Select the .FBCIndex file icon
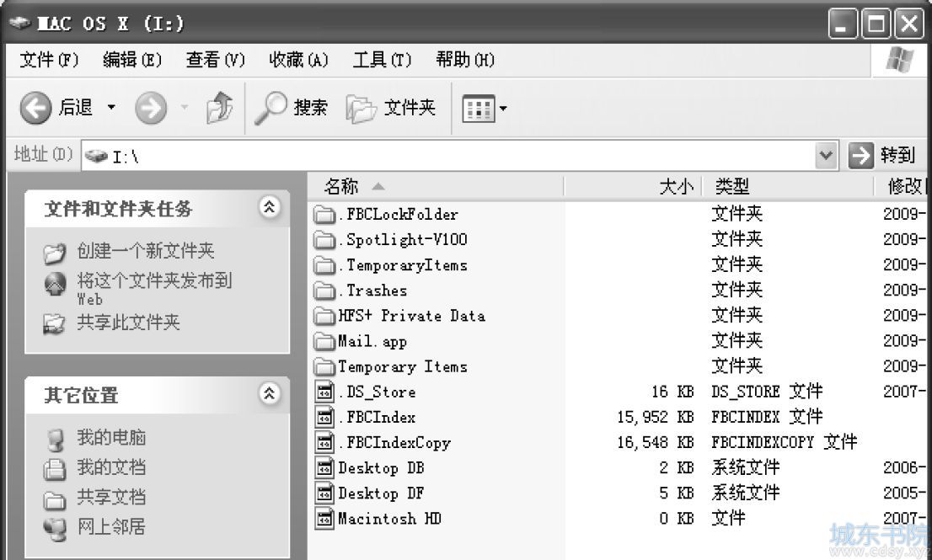The width and height of the screenshot is (932, 560). click(x=324, y=418)
